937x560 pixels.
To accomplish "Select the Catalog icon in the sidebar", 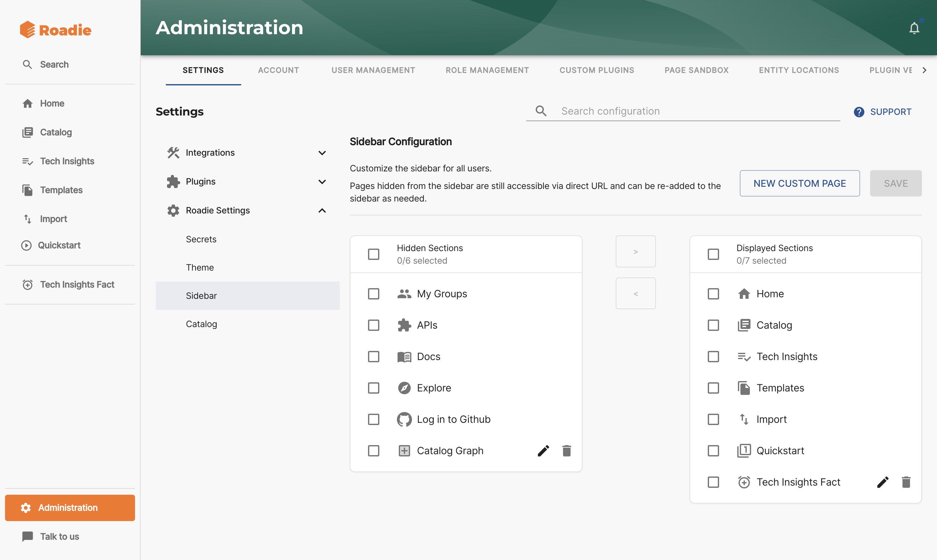I will [28, 132].
